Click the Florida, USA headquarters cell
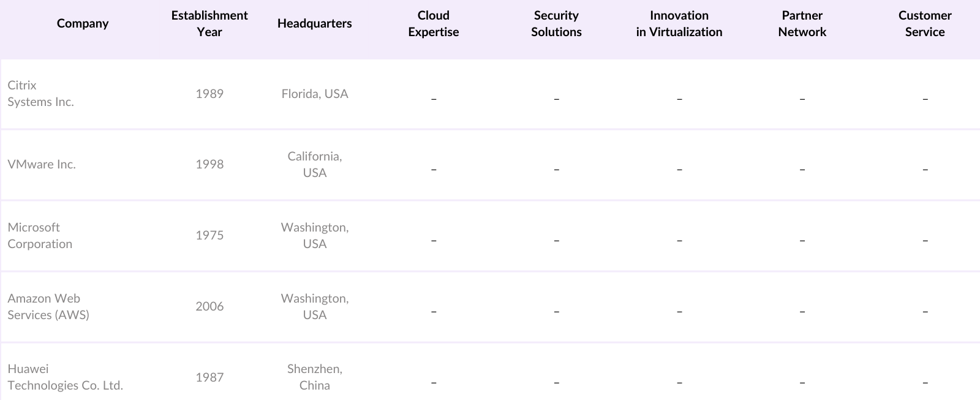The height and width of the screenshot is (400, 980). 315,94
